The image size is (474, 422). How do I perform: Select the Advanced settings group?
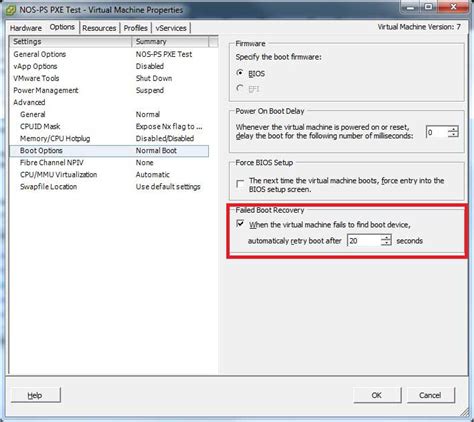click(109, 102)
